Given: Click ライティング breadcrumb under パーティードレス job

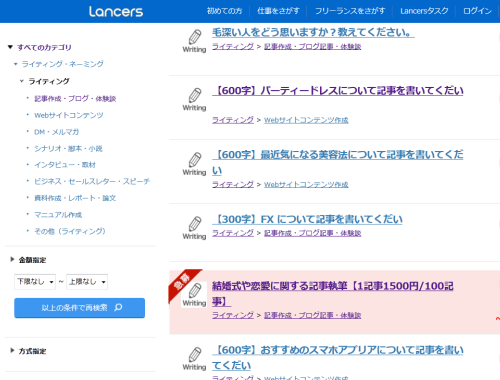Looking at the screenshot, I should coord(233,120).
